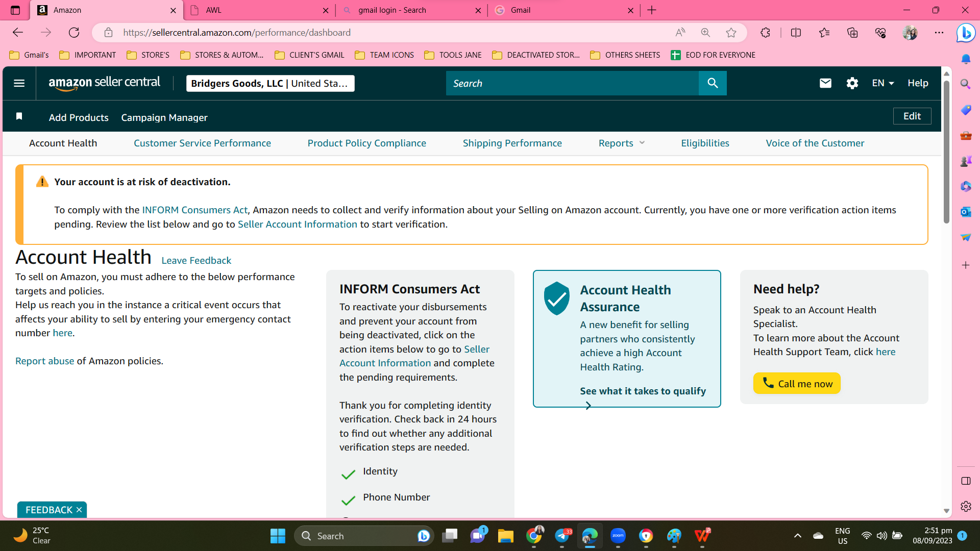The image size is (980, 551).
Task: Open a new browser tab
Action: pos(652,10)
